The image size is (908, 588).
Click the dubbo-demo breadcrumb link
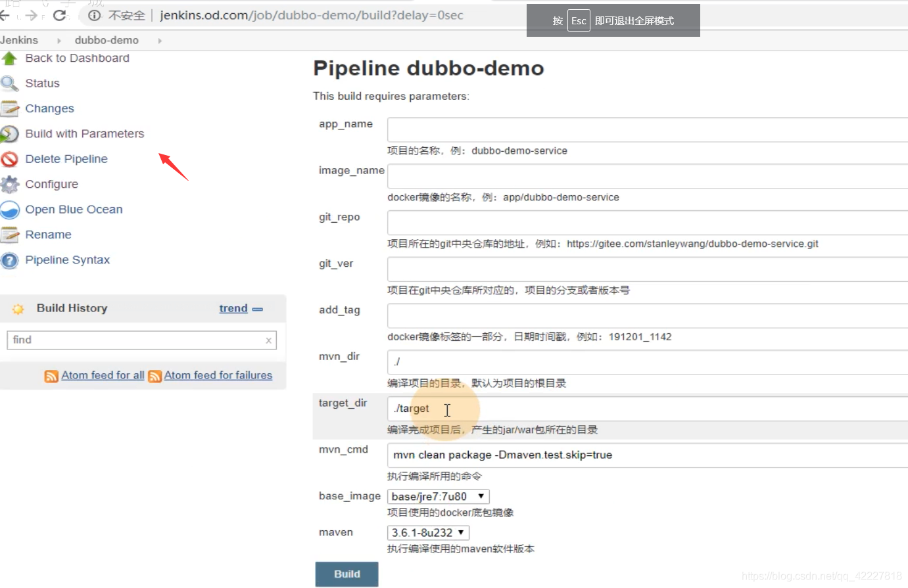coord(107,41)
